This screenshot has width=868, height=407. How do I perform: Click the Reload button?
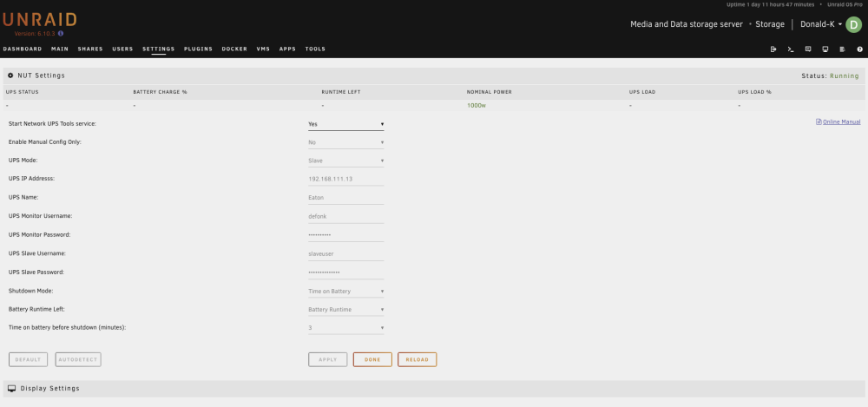tap(417, 359)
